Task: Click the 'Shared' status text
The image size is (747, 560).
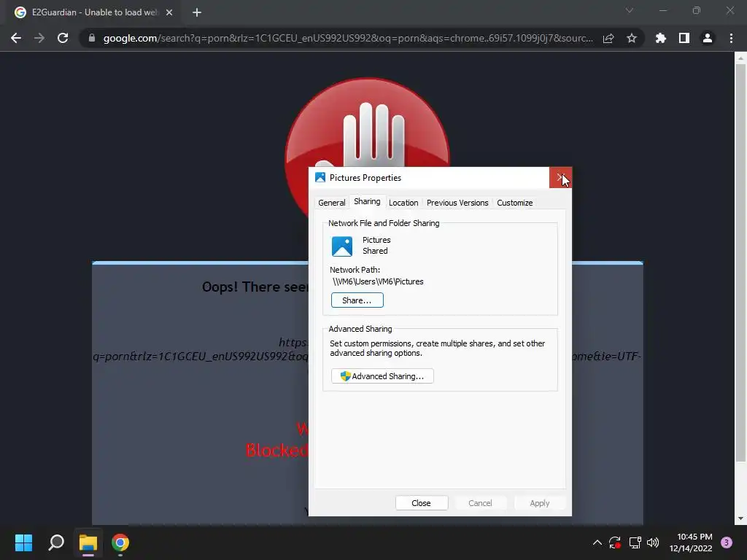Action: tap(375, 251)
